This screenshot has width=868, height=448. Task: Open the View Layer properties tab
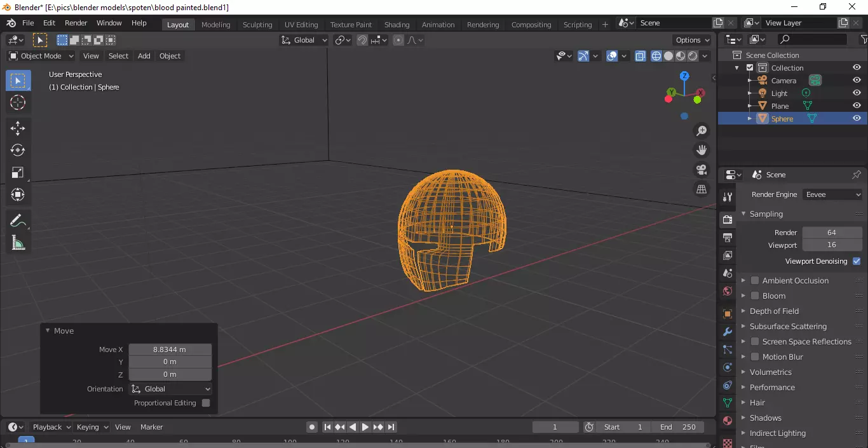click(728, 255)
